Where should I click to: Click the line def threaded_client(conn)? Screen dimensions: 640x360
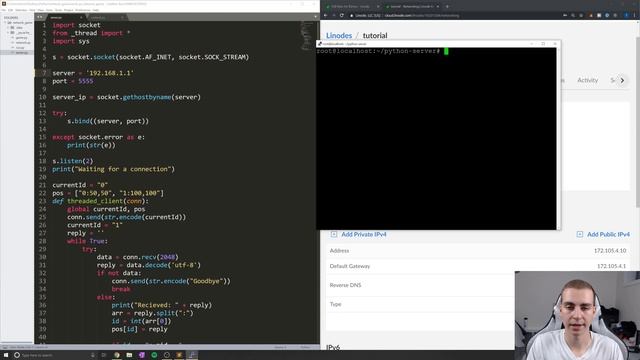click(x=100, y=201)
